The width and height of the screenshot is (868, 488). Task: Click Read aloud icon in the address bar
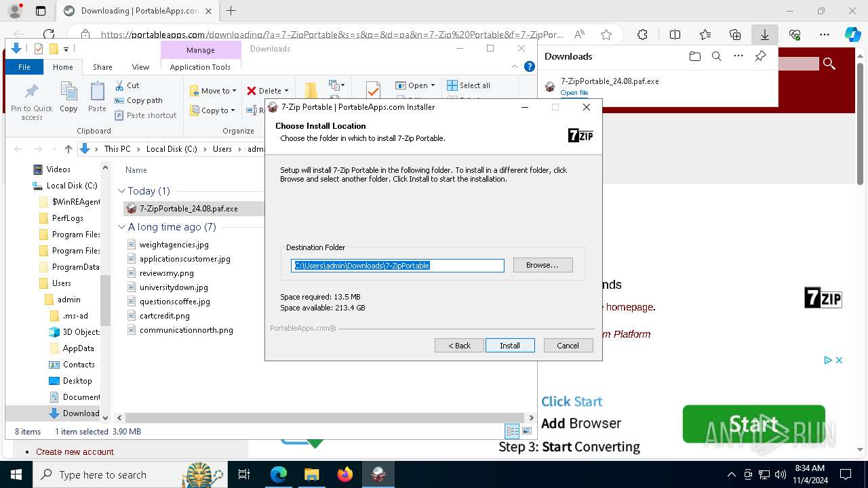pyautogui.click(x=579, y=35)
